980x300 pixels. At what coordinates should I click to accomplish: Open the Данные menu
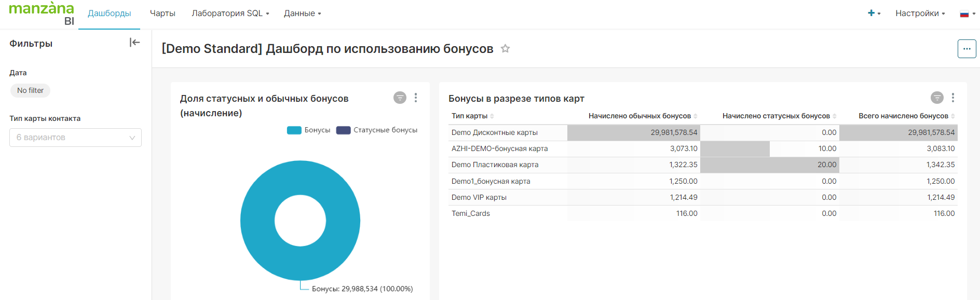point(302,13)
